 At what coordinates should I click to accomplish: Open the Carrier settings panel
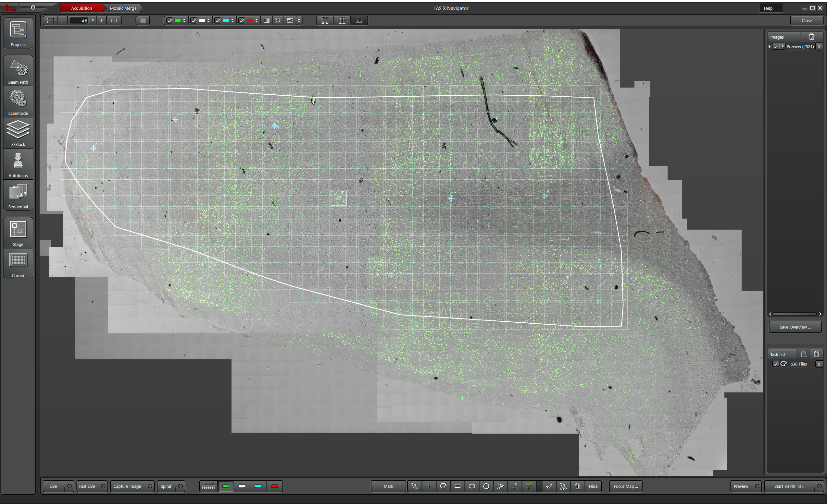[18, 264]
